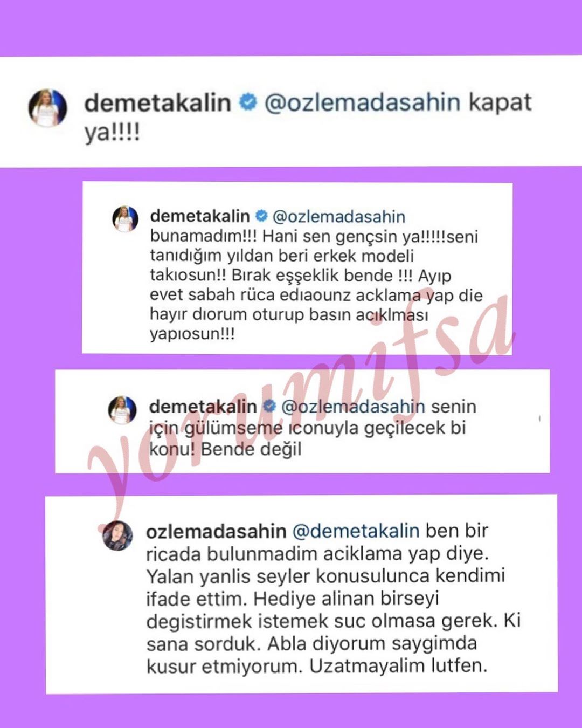Click verified badge in 'gülümseme ıconuyla' comment
This screenshot has height=728, width=582.
point(269,406)
